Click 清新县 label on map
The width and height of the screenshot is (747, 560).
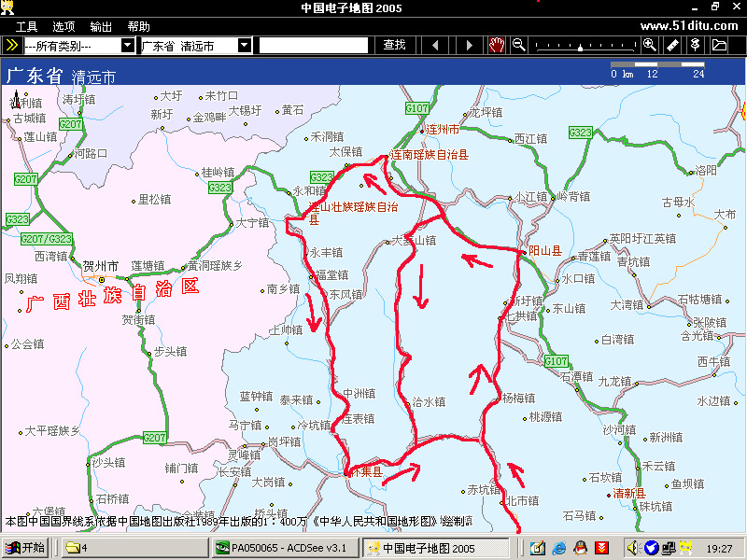coord(629,494)
